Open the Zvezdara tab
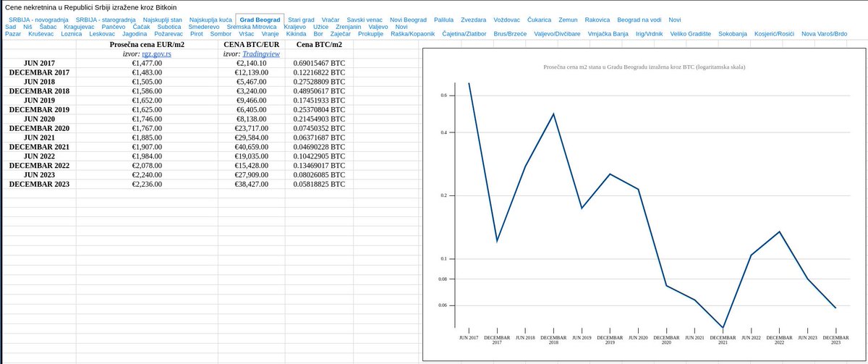 tap(473, 20)
